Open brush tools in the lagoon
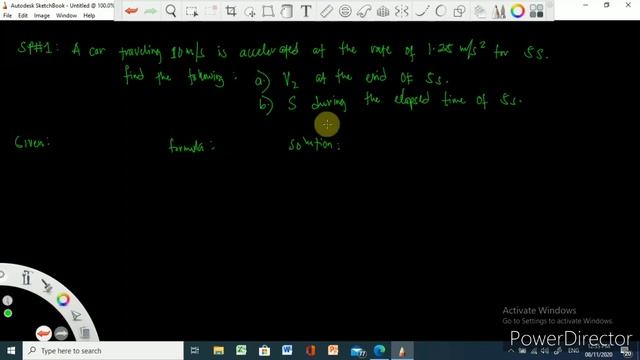The image size is (640, 360). pos(26,278)
